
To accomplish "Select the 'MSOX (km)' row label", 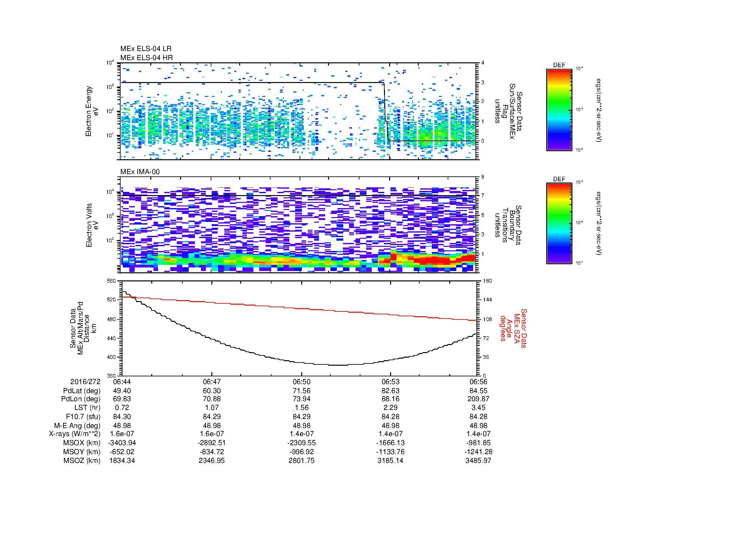I will [82, 443].
